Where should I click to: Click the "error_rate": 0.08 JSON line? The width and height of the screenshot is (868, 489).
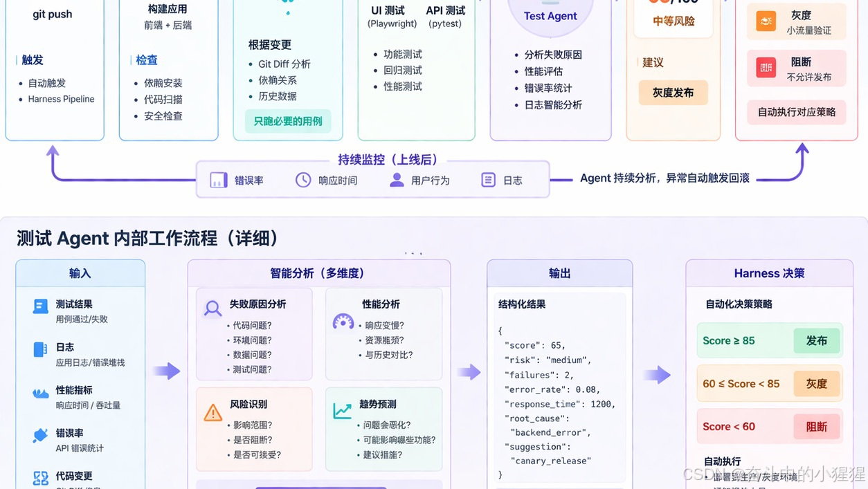(x=553, y=389)
